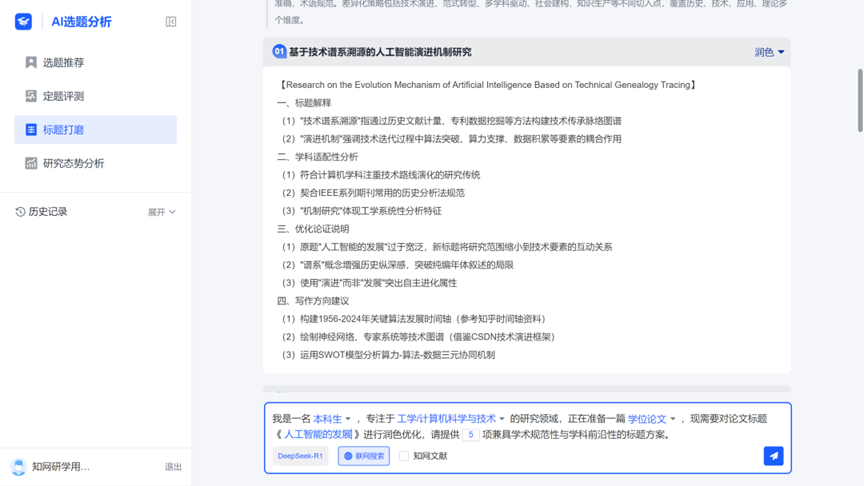Click the 退出 logout link

pos(173,467)
